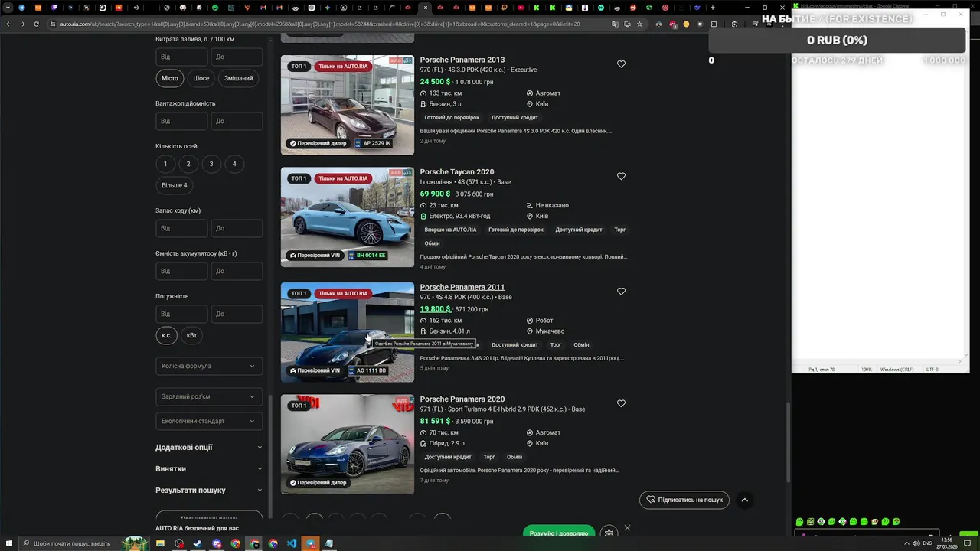Open Steam from the taskbar
Image resolution: width=980 pixels, height=551 pixels.
198,543
